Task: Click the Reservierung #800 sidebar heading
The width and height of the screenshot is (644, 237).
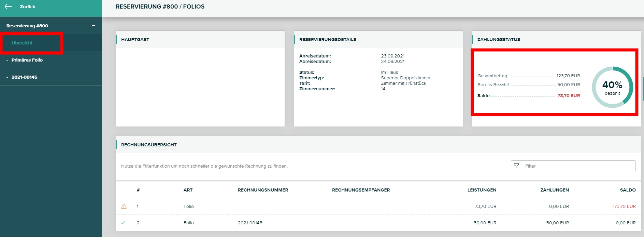Action: [27, 26]
